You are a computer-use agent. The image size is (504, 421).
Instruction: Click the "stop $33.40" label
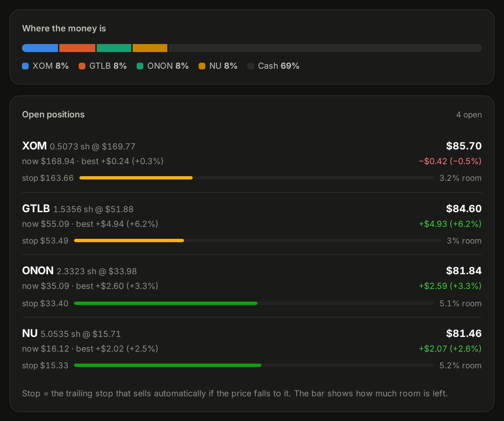click(x=45, y=304)
